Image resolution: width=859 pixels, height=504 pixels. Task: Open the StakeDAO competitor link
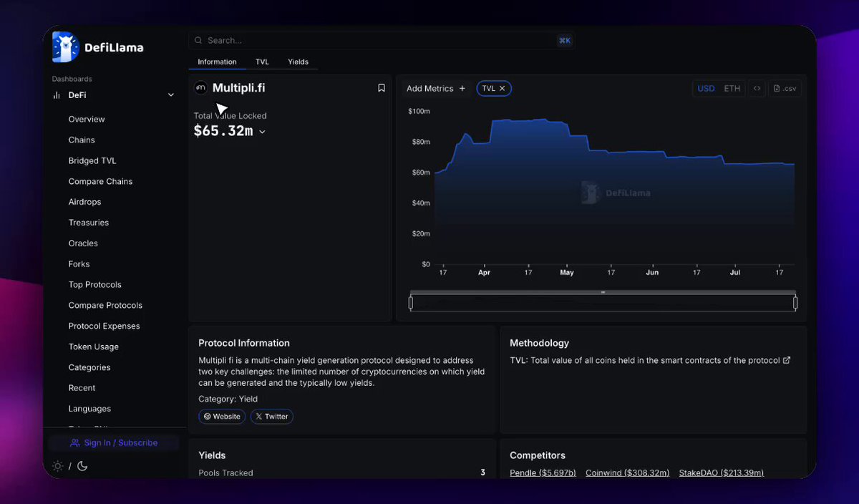pos(721,473)
